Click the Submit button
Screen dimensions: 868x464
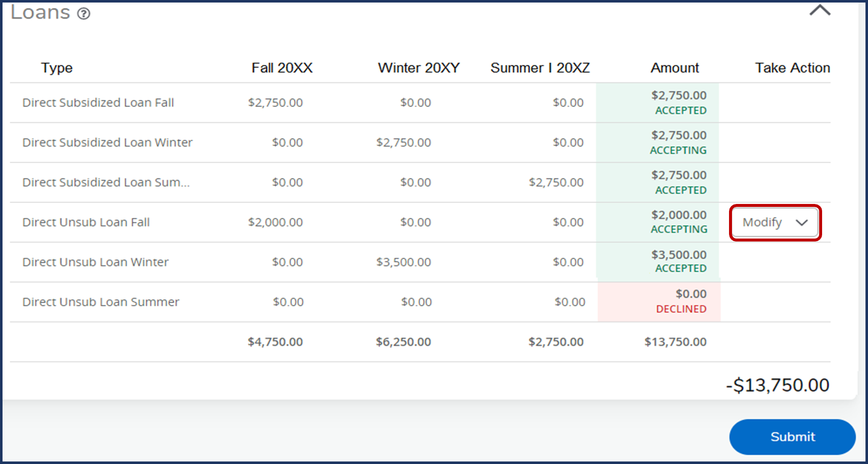(x=792, y=437)
